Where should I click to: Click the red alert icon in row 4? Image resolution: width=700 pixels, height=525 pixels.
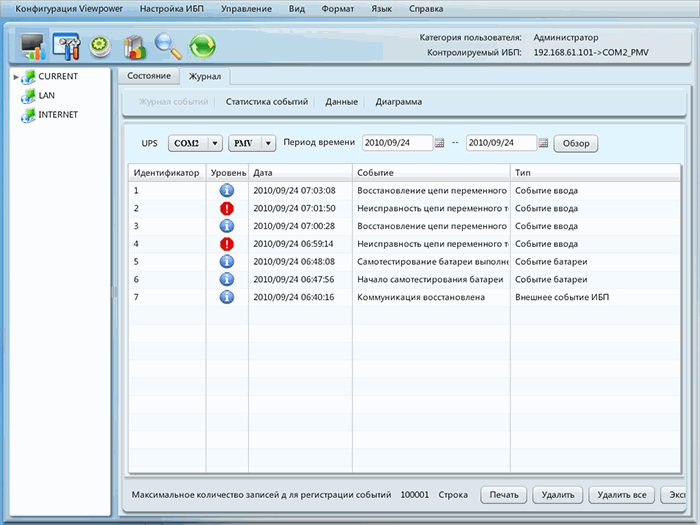227,244
